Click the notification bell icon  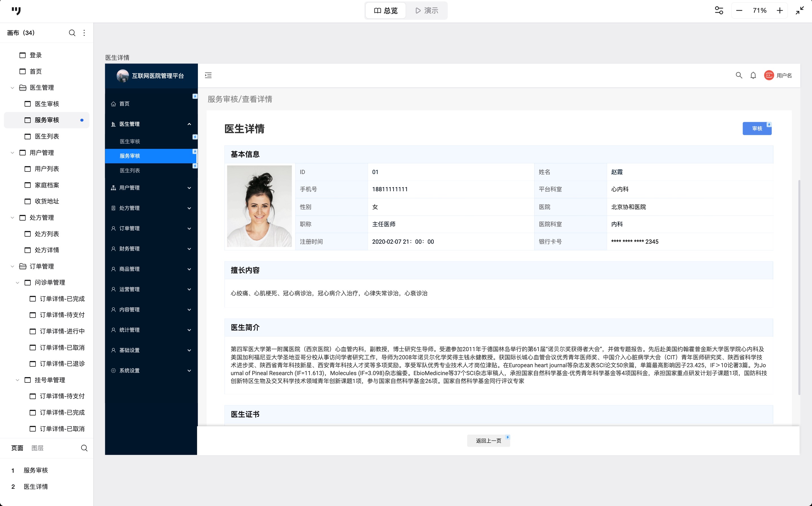pyautogui.click(x=753, y=76)
